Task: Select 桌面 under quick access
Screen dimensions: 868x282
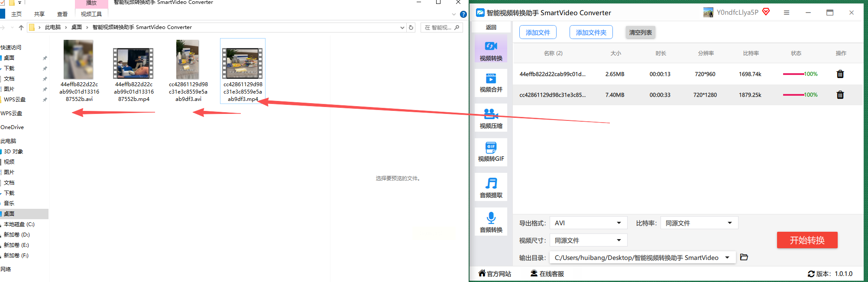Action: pyautogui.click(x=9, y=58)
